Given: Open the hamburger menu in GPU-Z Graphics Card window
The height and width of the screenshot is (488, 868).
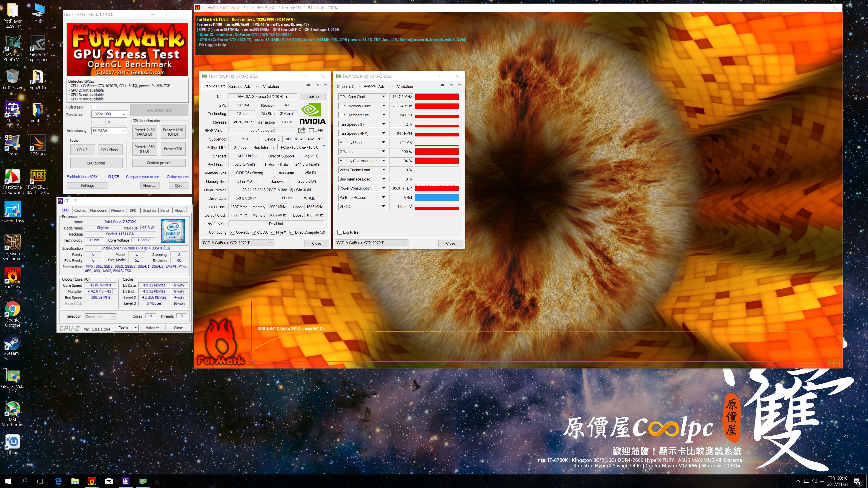Looking at the screenshot, I should click(x=325, y=86).
